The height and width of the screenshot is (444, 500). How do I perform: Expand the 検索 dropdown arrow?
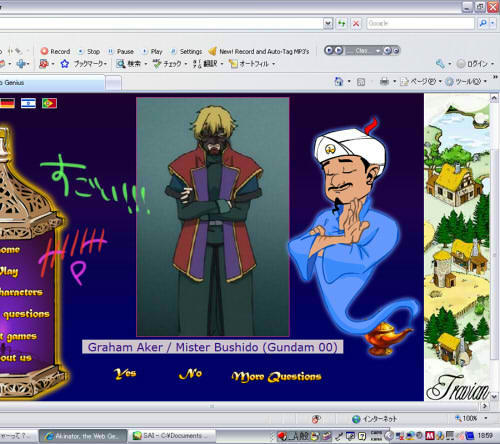pos(146,64)
